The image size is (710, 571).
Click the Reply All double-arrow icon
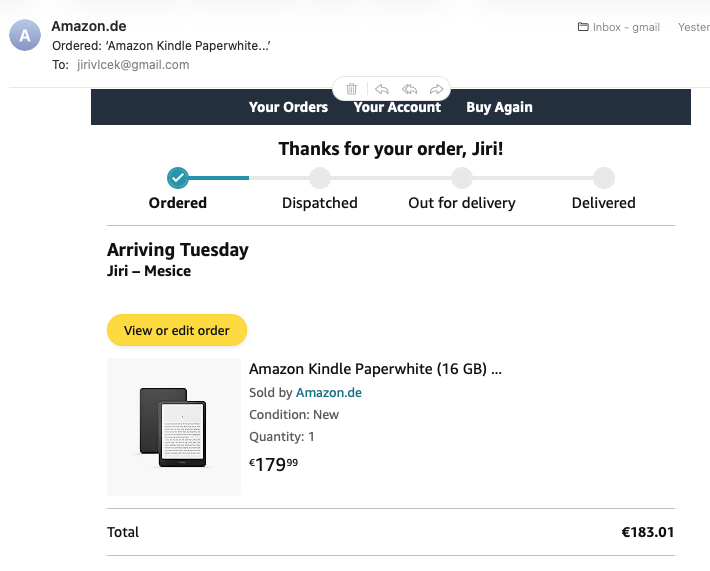pos(409,89)
